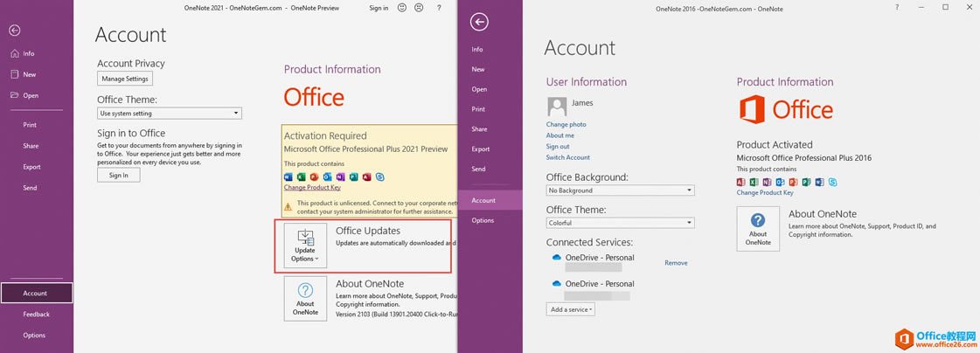Click the Sign In button under Sign in to Office
The height and width of the screenshot is (353, 980).
coord(118,175)
